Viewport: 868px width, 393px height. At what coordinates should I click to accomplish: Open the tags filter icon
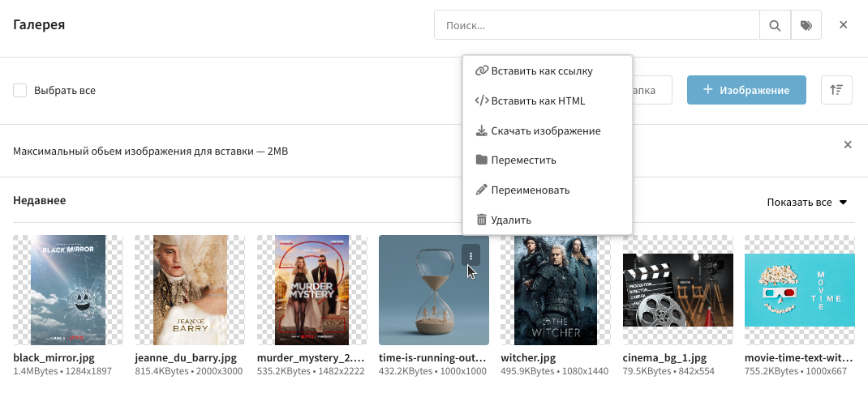pos(806,25)
